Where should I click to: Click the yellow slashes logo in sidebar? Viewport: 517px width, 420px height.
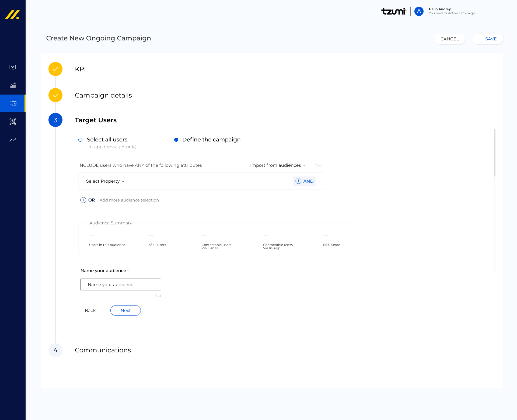(x=12, y=15)
